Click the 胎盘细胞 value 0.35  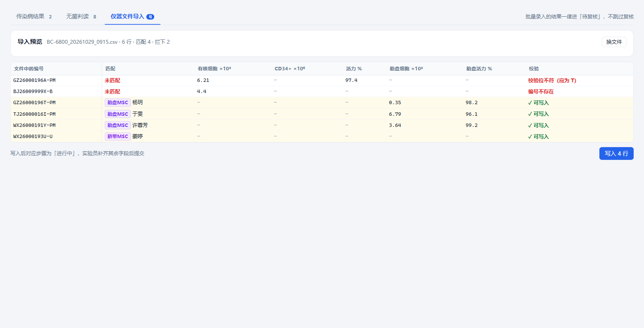(x=395, y=102)
